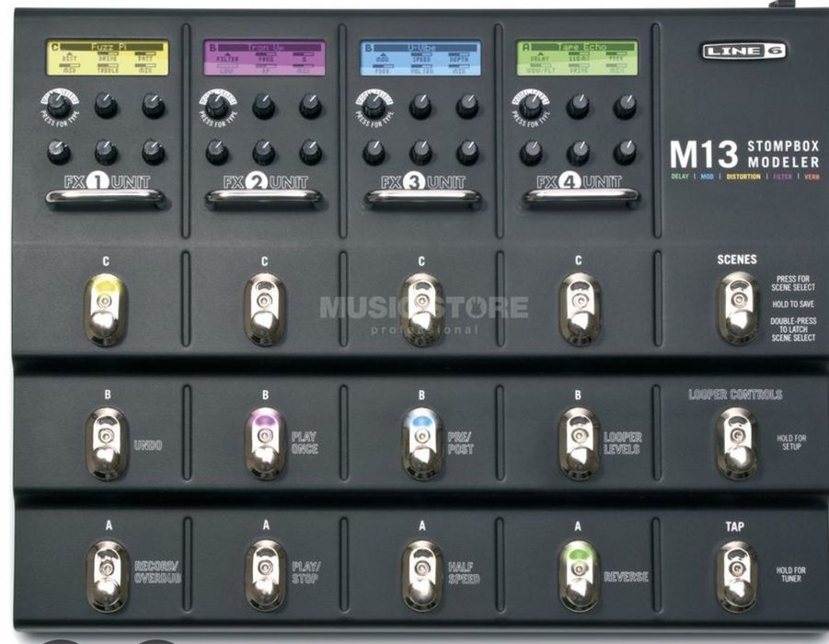Adjust the FX 3 Unit FDBK knob
Screen dimensions: 829x644
(374, 153)
